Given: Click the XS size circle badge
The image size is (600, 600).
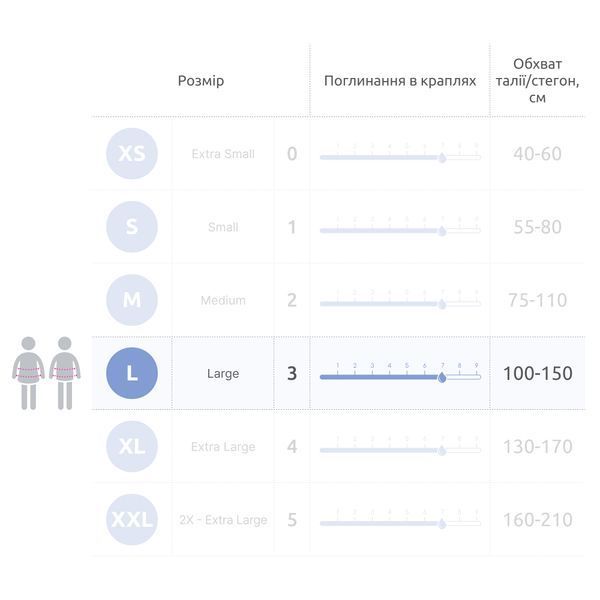Looking at the screenshot, I should [132, 153].
